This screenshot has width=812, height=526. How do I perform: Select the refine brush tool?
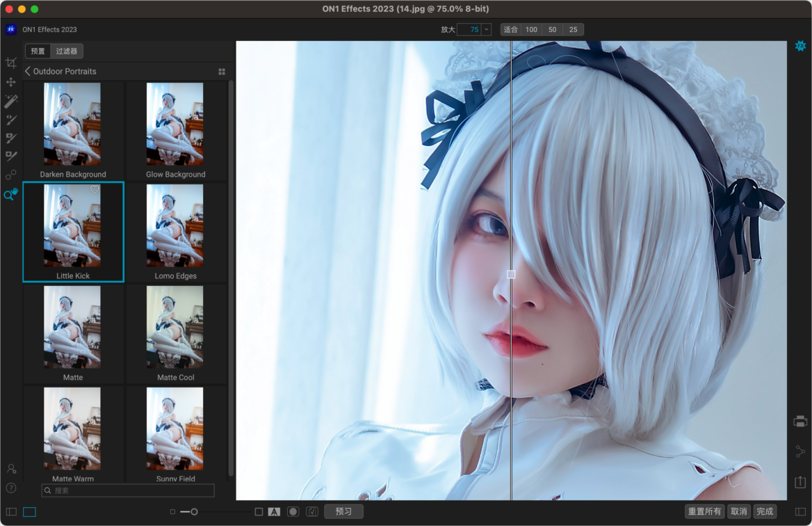click(11, 138)
